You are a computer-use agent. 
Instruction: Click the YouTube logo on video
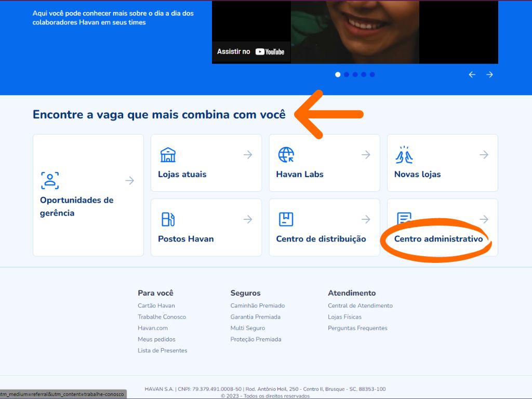[270, 52]
